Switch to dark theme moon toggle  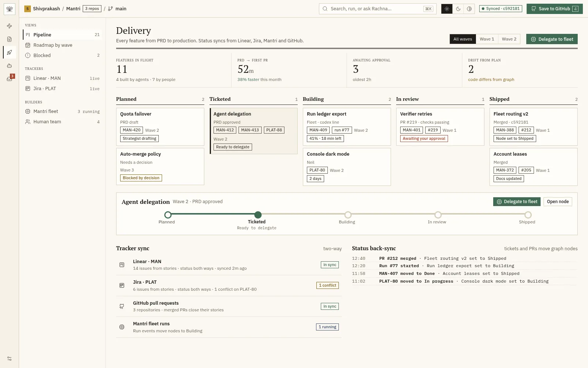point(458,9)
